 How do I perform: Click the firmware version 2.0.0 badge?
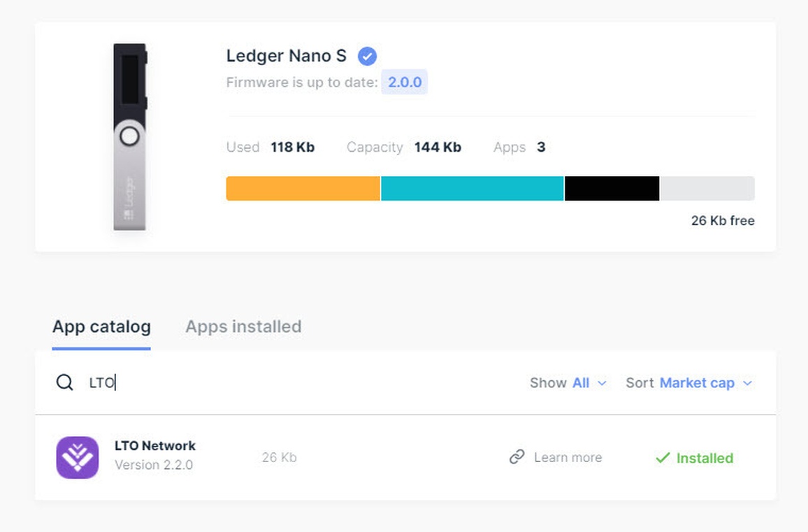[x=405, y=82]
